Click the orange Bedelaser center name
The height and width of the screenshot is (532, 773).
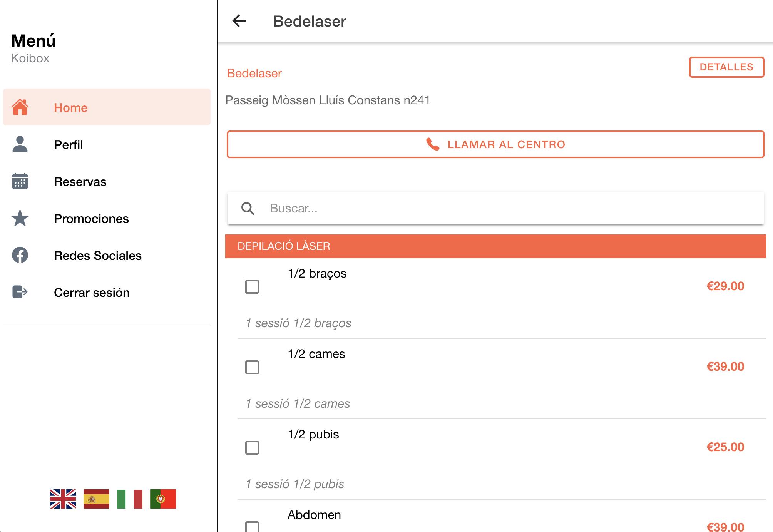[254, 73]
